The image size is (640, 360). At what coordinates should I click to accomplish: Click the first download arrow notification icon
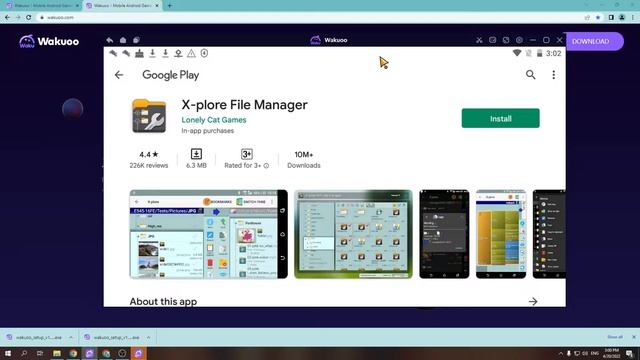click(x=152, y=53)
